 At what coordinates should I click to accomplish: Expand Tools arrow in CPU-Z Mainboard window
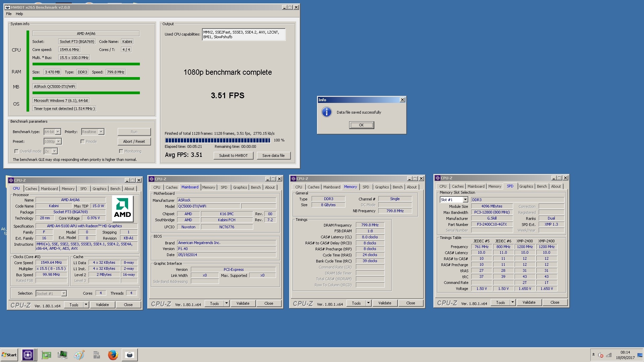pyautogui.click(x=226, y=303)
